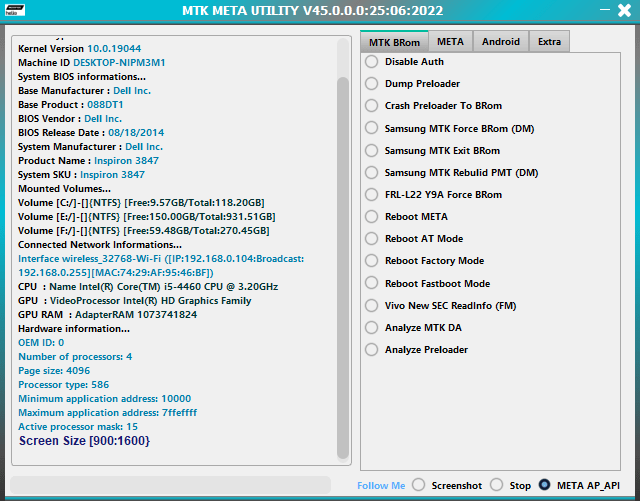Click the log panel vertical scrollbar
The height and width of the screenshot is (501, 640).
pos(343,268)
